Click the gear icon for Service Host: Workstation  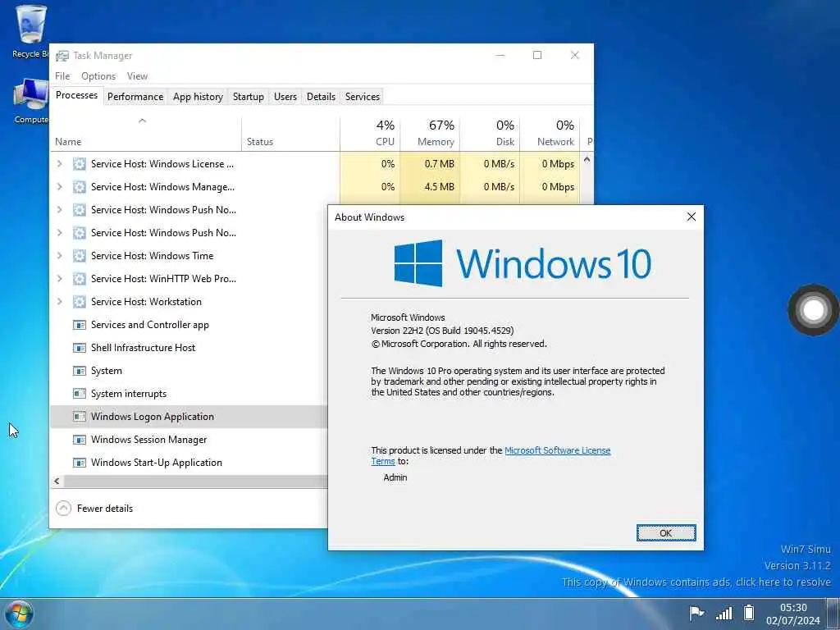coord(80,302)
